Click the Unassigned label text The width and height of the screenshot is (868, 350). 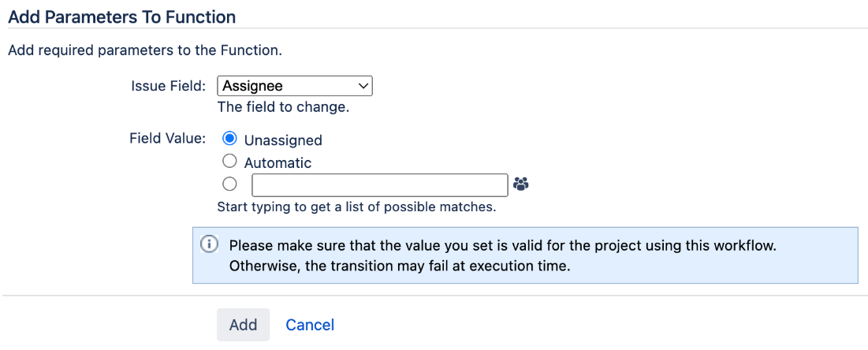coord(283,140)
